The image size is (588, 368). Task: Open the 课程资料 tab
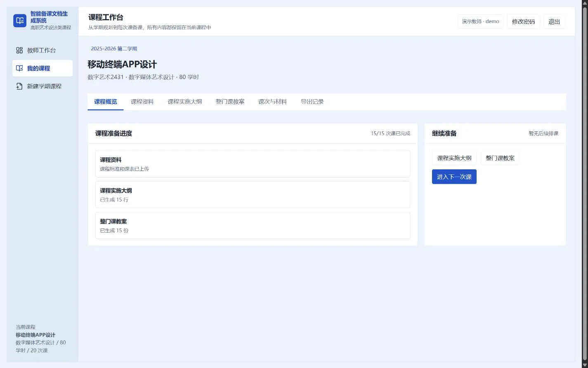pyautogui.click(x=142, y=102)
